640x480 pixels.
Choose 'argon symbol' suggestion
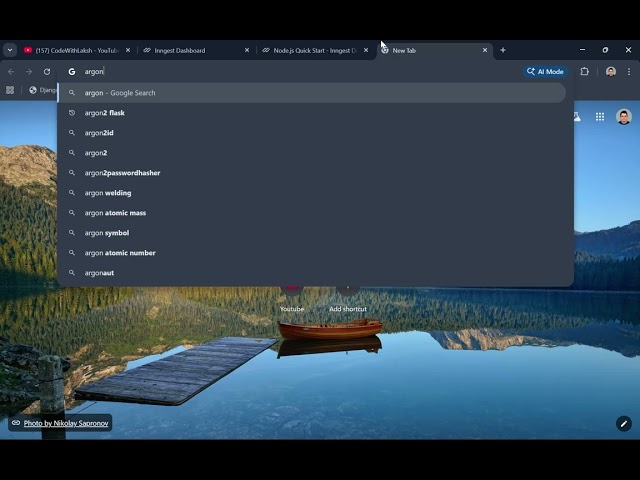pyautogui.click(x=312, y=233)
